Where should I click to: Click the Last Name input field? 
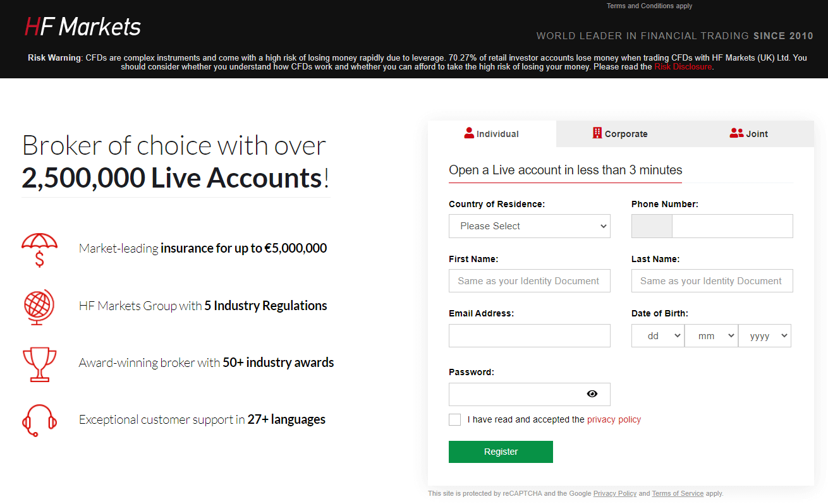click(712, 281)
